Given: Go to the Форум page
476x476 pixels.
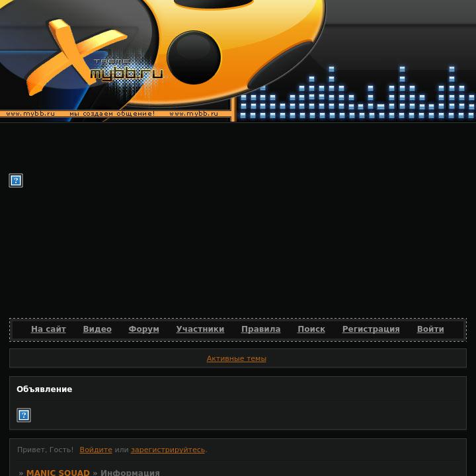Looking at the screenshot, I should (x=143, y=329).
